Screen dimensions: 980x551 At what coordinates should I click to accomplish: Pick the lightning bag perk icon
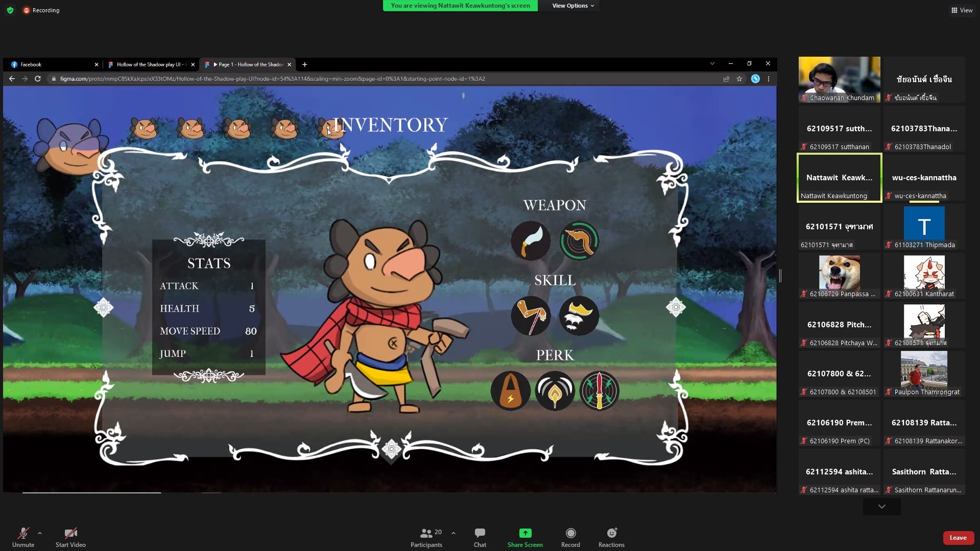point(510,391)
